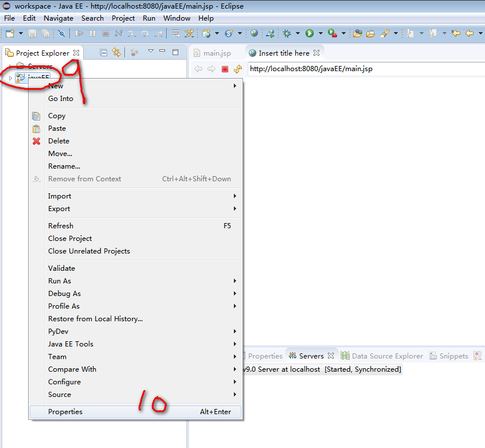Screen dimensions: 485x448
Task: Click the Run External Tools icon
Action: 333,33
